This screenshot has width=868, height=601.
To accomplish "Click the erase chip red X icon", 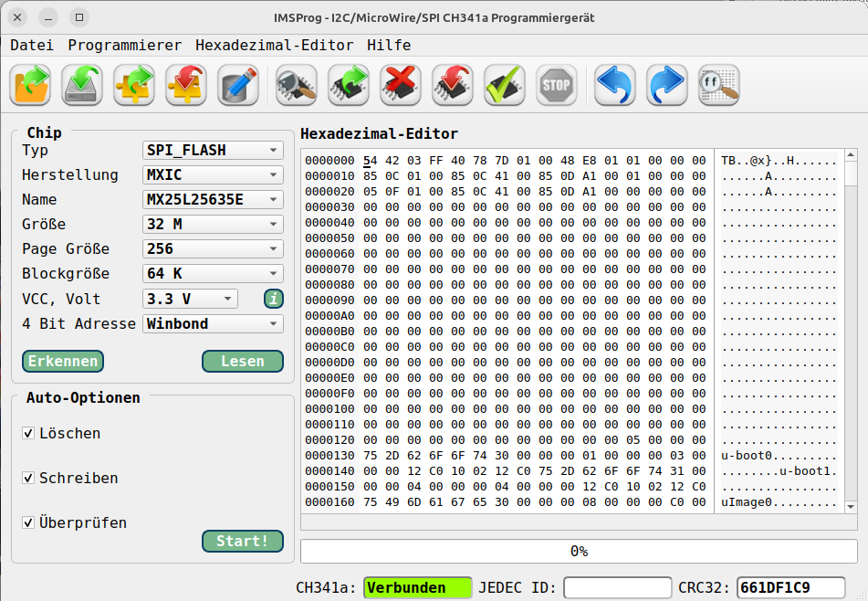I will [401, 85].
